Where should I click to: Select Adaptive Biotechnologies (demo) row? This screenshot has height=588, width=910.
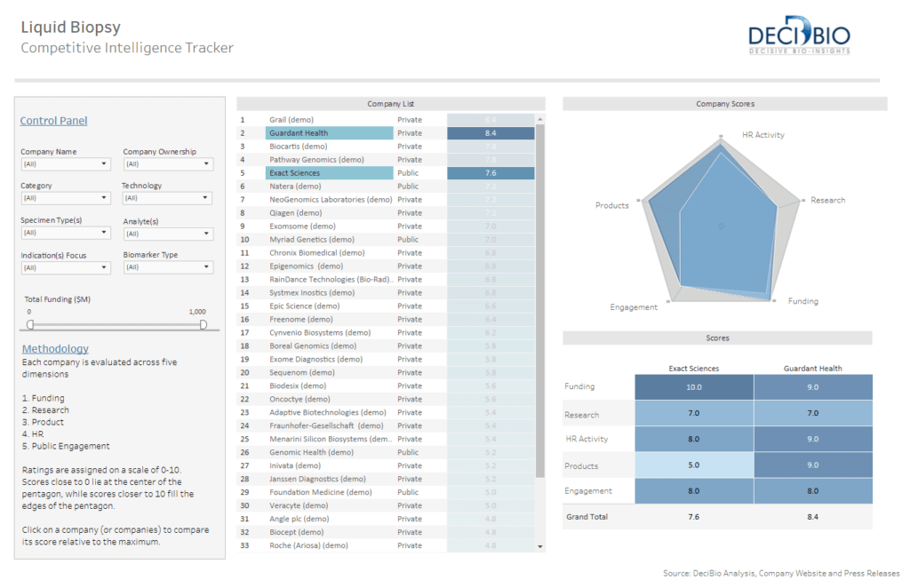[x=387, y=413]
